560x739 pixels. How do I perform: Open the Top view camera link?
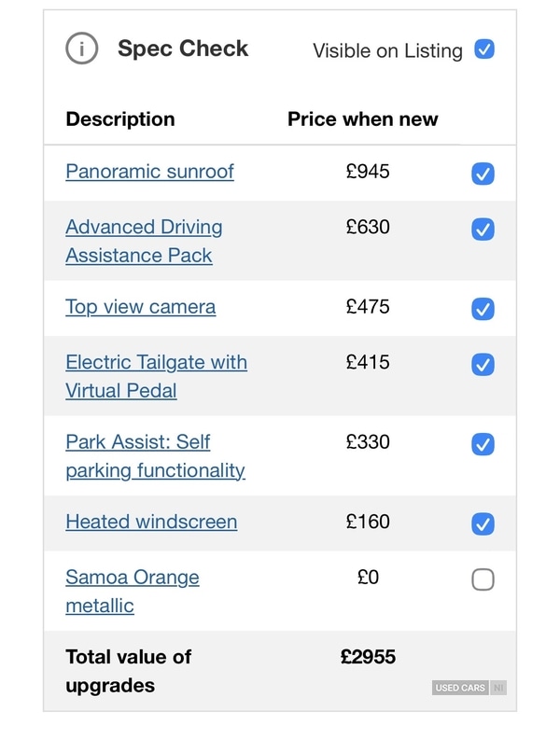tap(140, 307)
